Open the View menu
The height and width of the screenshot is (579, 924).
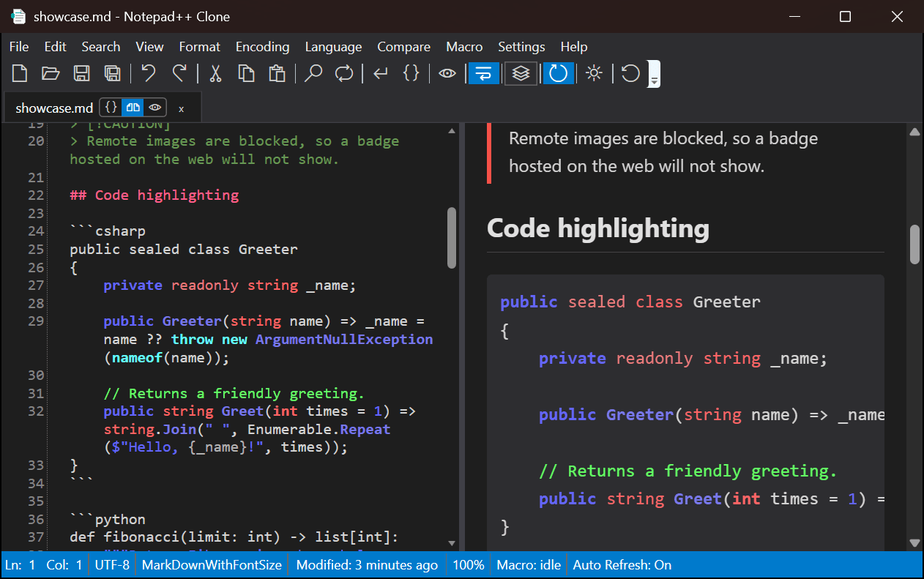point(149,47)
